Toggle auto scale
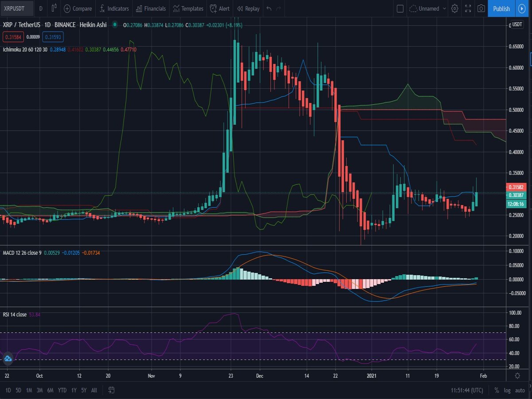 520,390
